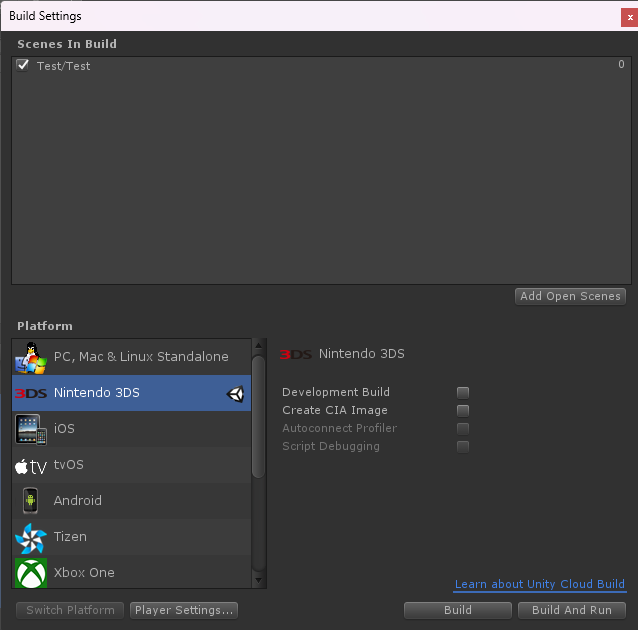Viewport: 638px width, 630px height.
Task: Click the PC, Mac & Linux Standalone penguin icon
Action: pos(30,357)
